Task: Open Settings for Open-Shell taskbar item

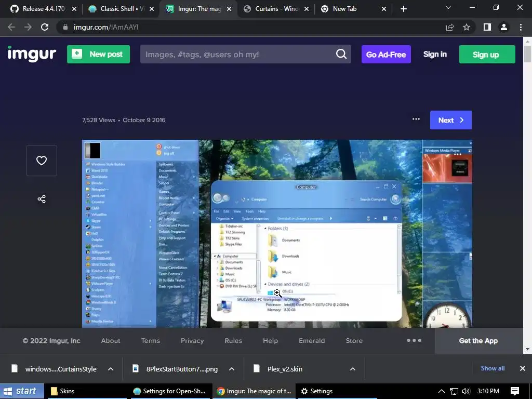Action: 170,391
